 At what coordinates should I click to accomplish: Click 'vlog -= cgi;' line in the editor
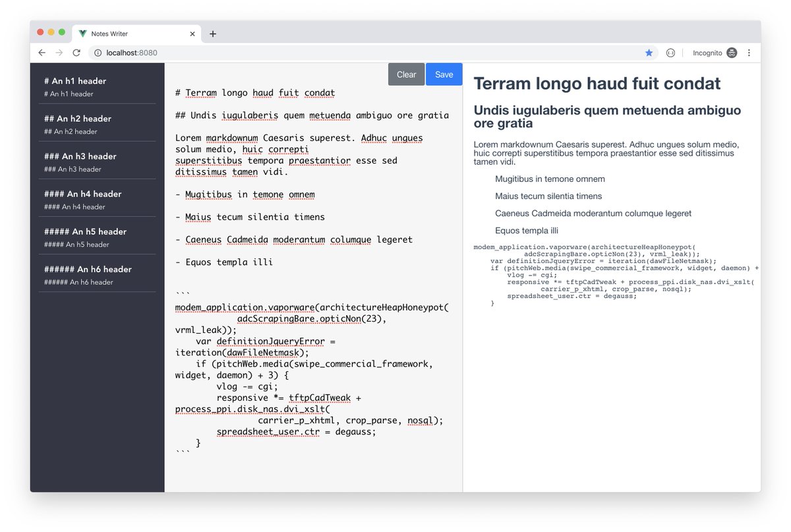(247, 386)
